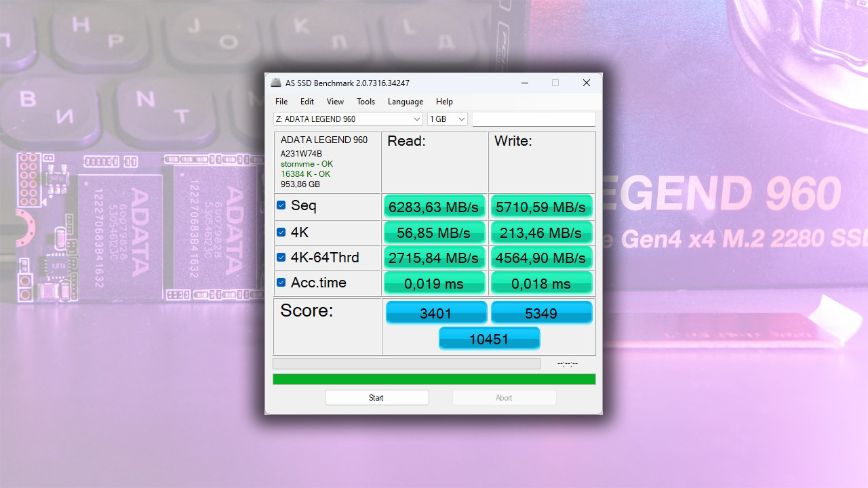This screenshot has width=868, height=488.
Task: Click the Seq read result 6283,63 MB/s
Action: (435, 207)
